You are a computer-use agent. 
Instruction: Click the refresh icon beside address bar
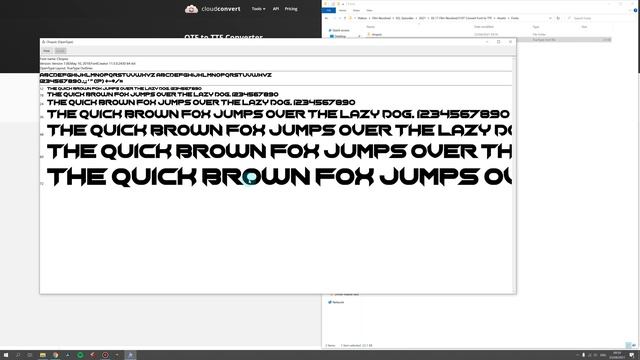[558, 18]
